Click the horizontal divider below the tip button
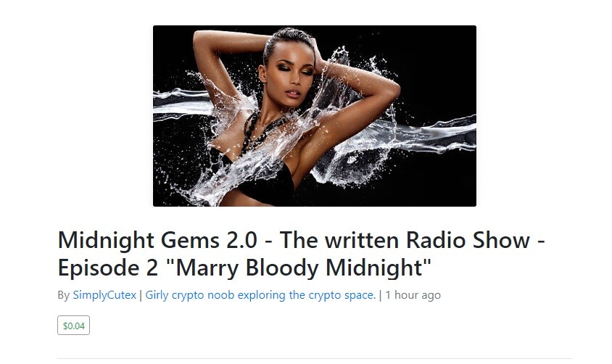 315,358
